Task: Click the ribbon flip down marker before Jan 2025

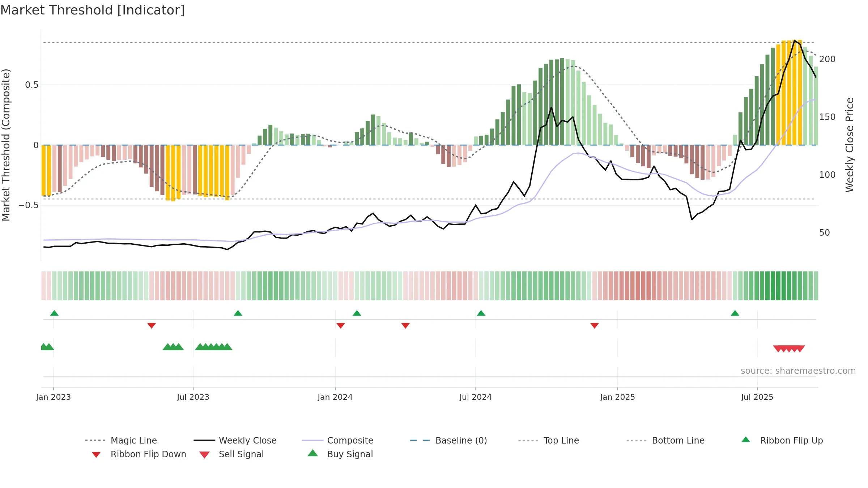Action: [595, 326]
